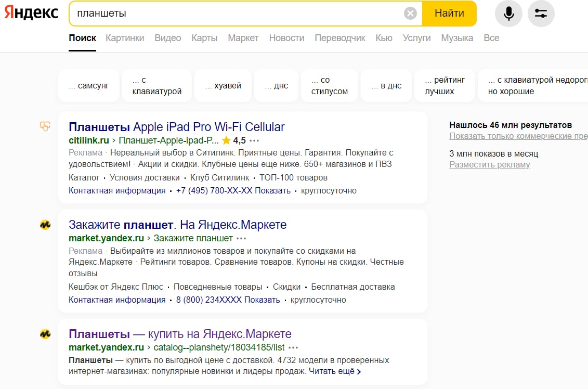This screenshot has height=389, width=588.
Task: Select the … в днс suggestion chip
Action: click(386, 85)
